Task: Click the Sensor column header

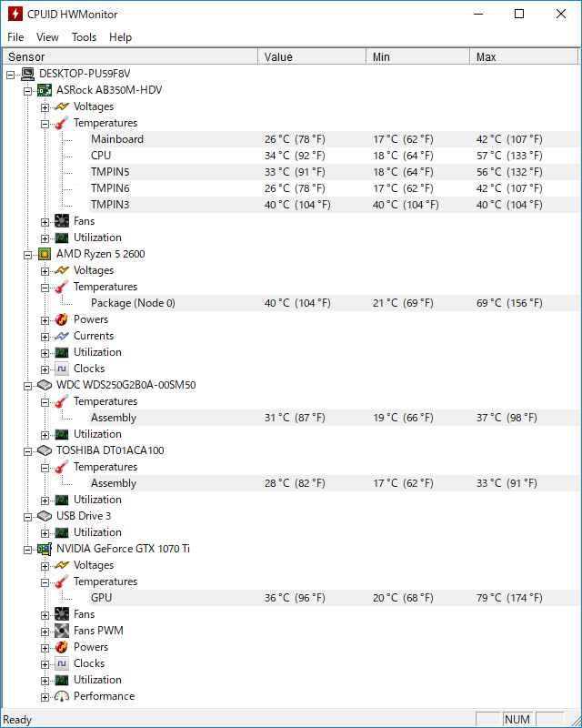Action: (x=130, y=56)
